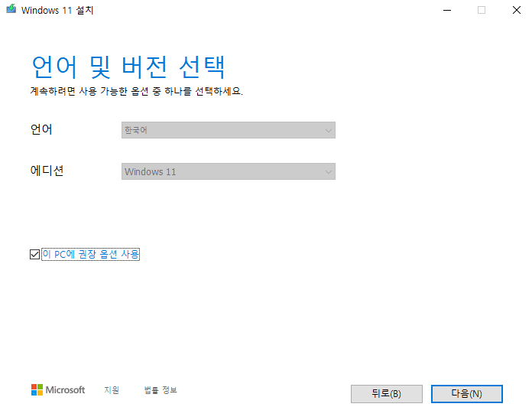Close the Windows 11 설치 window

tap(517, 10)
